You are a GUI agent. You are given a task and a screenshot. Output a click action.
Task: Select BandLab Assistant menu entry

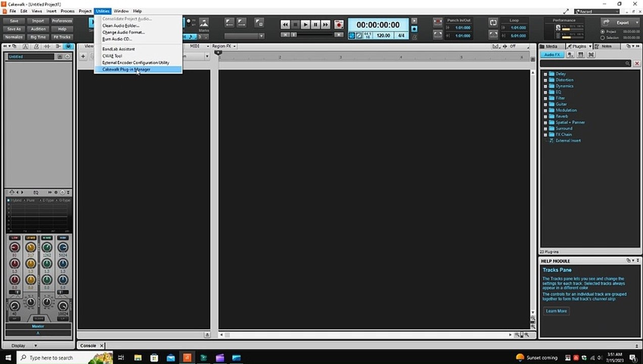118,49
